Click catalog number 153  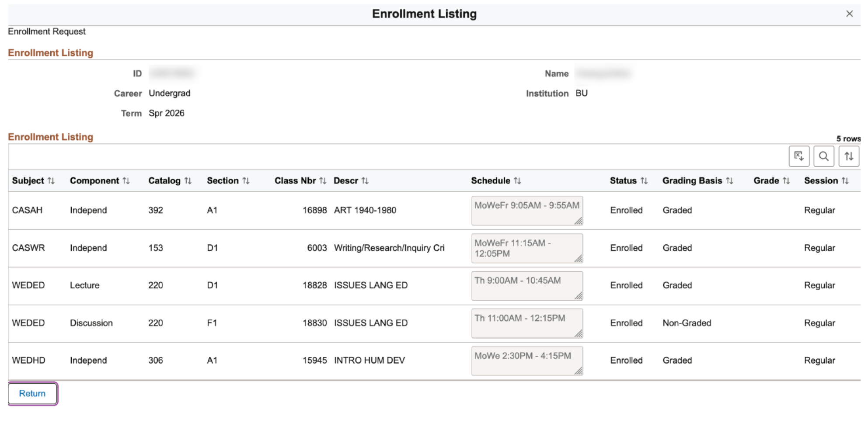(x=156, y=248)
